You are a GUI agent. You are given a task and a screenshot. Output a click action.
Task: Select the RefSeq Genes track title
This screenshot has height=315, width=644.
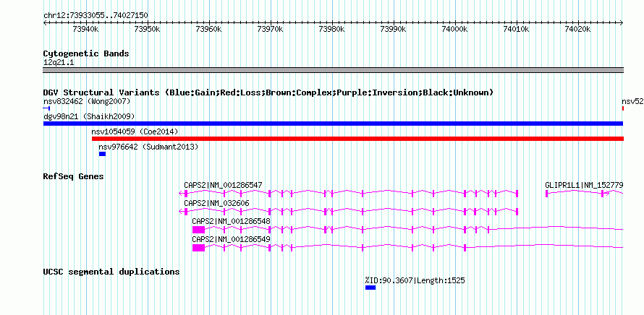(x=74, y=176)
